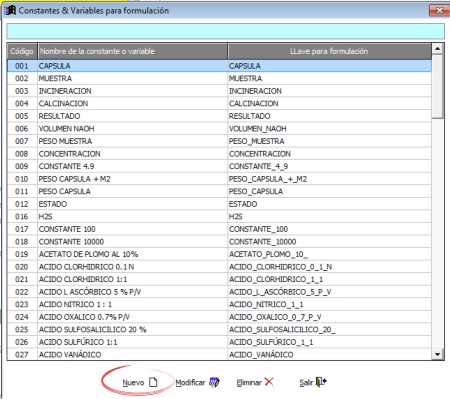The height and width of the screenshot is (399, 450).
Task: Click the Salir button label
Action: (306, 382)
